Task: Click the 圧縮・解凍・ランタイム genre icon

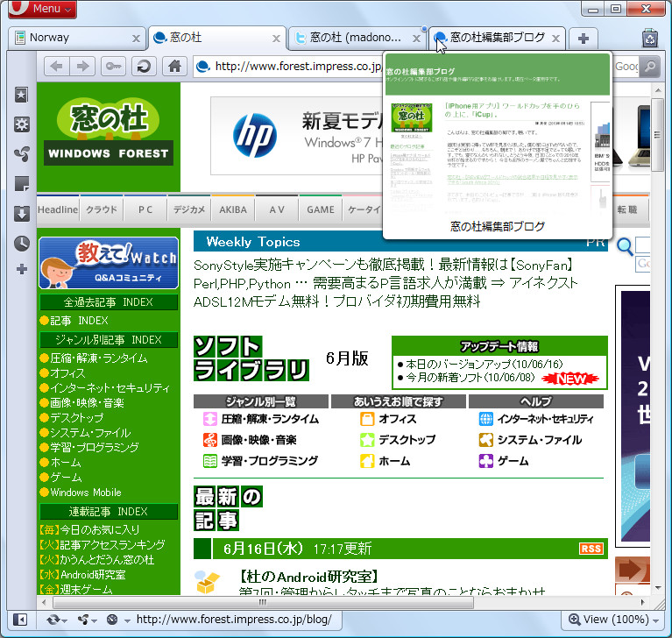Action: pos(210,419)
